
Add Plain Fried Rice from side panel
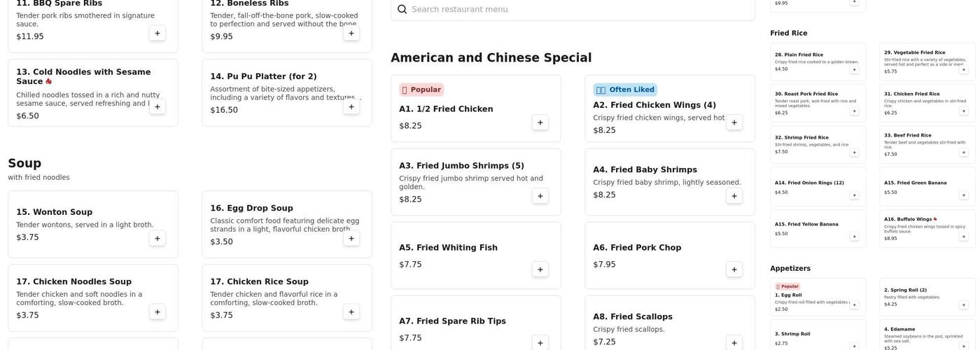[x=854, y=70]
